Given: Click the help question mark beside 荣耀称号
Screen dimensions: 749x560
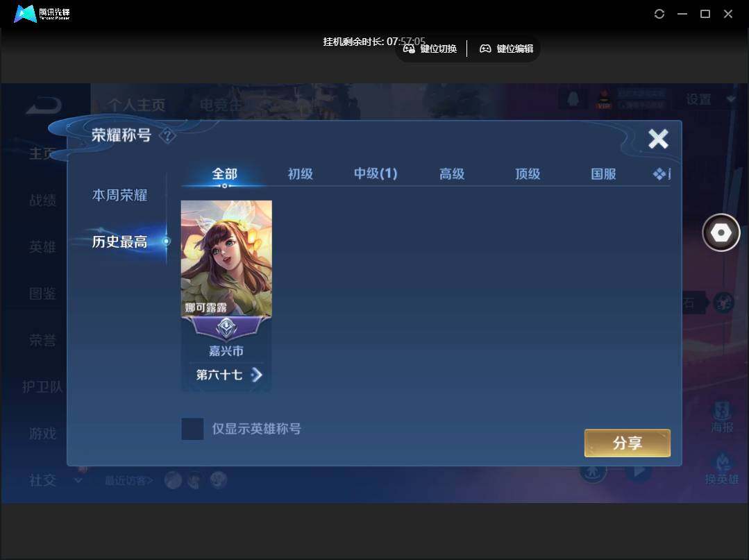Looking at the screenshot, I should 169,136.
